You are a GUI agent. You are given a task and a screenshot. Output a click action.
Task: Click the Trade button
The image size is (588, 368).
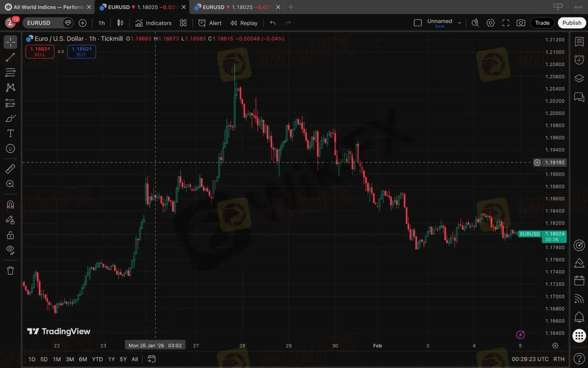coord(542,23)
